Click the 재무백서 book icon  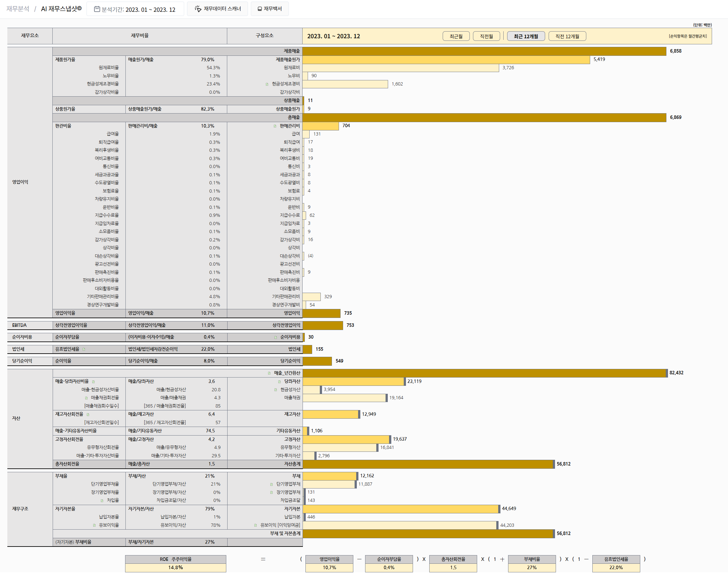260,9
